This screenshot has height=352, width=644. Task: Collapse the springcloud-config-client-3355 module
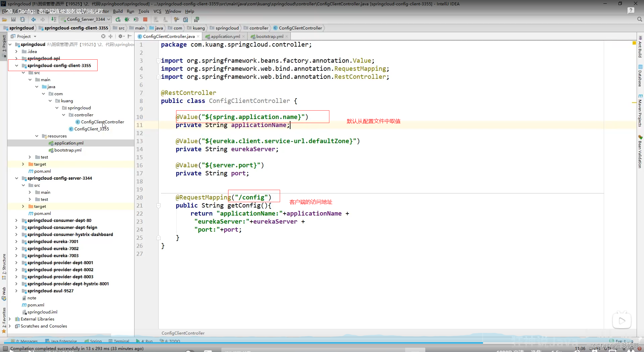click(16, 66)
